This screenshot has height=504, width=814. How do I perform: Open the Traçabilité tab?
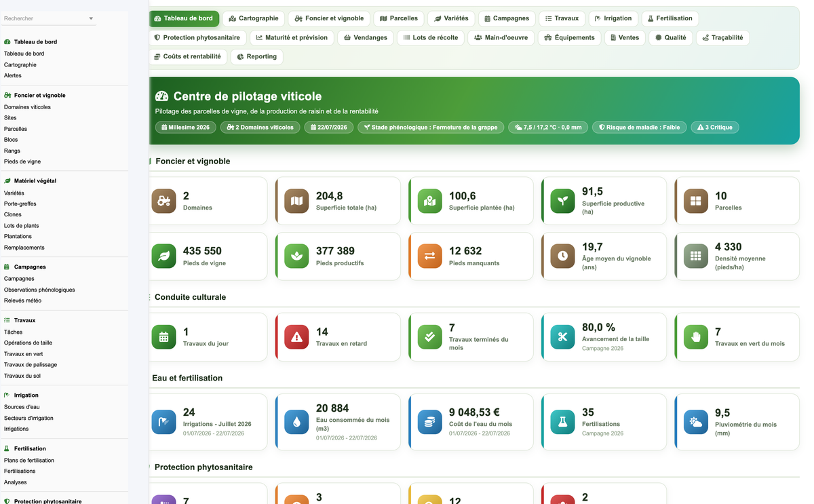click(723, 37)
